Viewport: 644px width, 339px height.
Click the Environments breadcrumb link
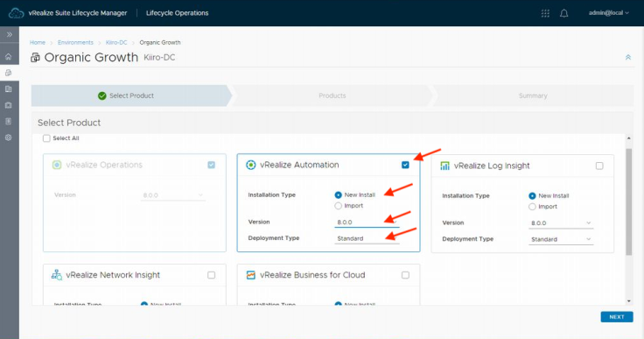coord(75,42)
